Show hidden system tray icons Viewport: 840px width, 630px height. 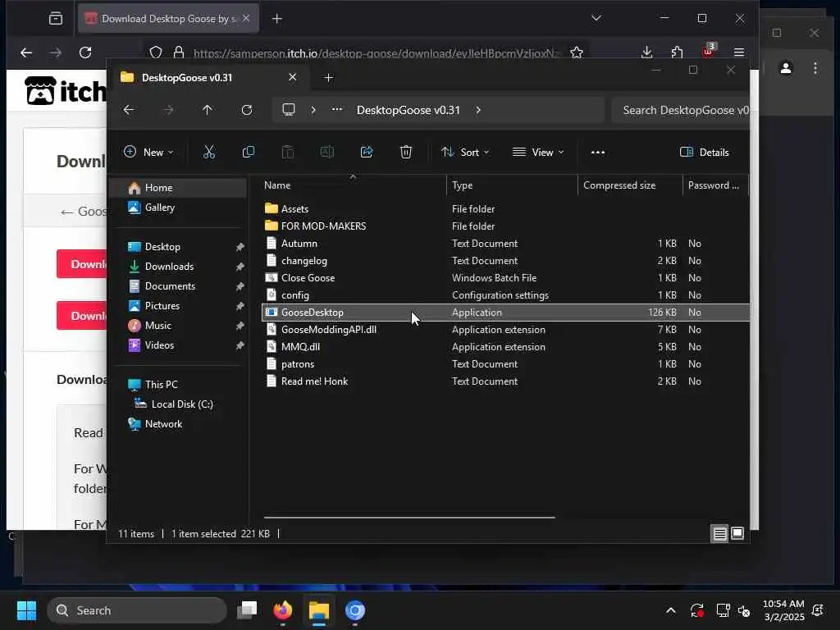(x=671, y=610)
